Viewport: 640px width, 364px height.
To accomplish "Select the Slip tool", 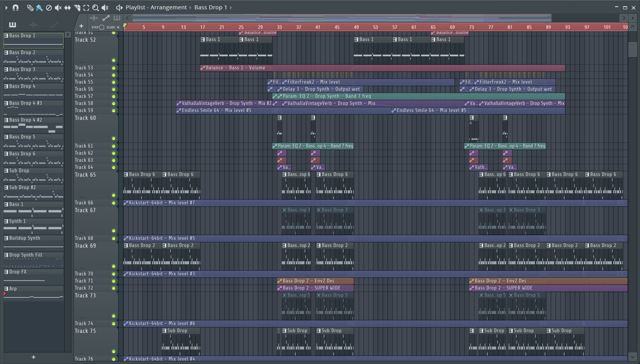I will point(68,8).
